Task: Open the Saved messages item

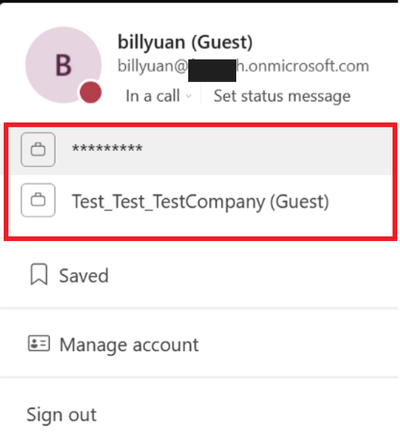Action: pos(199,275)
